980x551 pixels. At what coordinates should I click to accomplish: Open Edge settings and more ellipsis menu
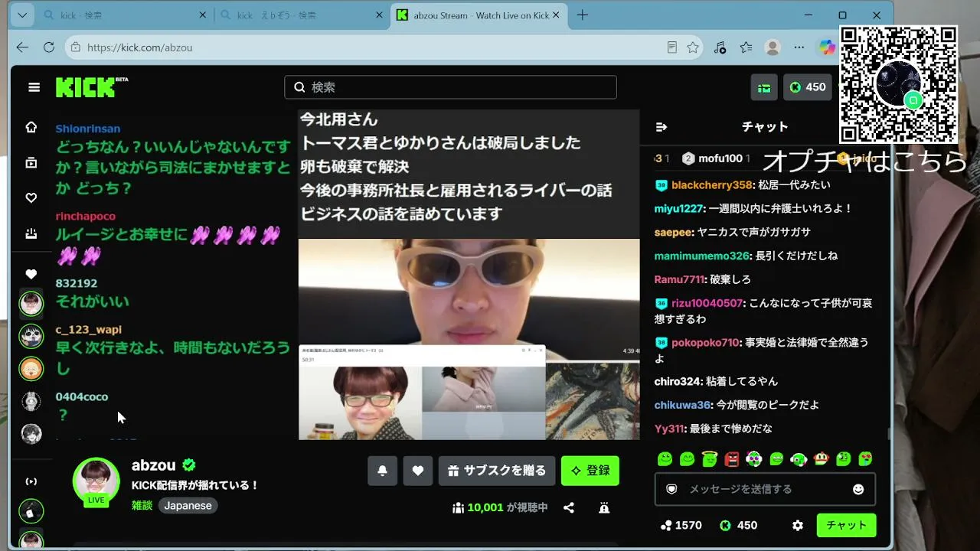[x=799, y=47]
